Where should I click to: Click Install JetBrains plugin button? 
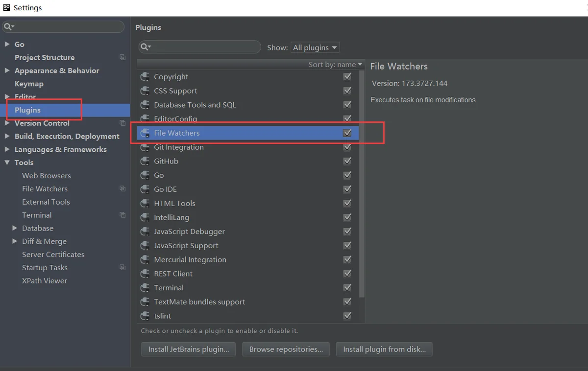pos(189,349)
